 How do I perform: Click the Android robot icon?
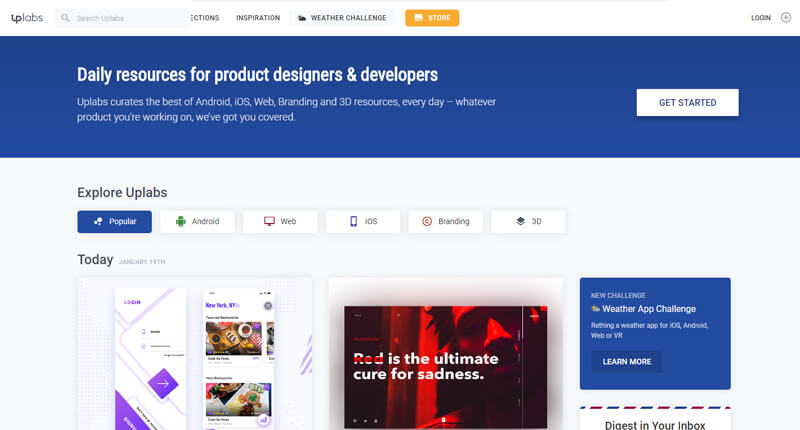tap(181, 221)
